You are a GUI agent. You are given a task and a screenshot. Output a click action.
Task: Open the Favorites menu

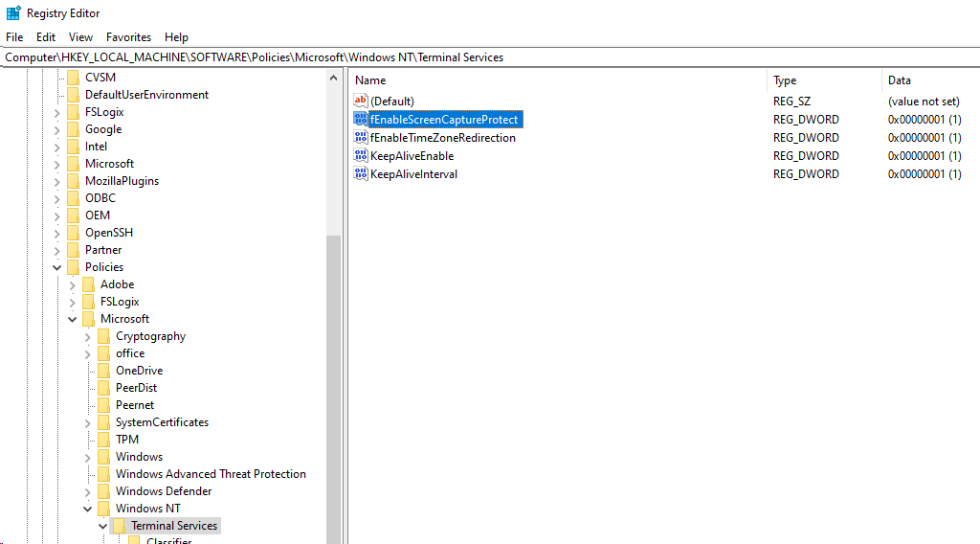[128, 37]
